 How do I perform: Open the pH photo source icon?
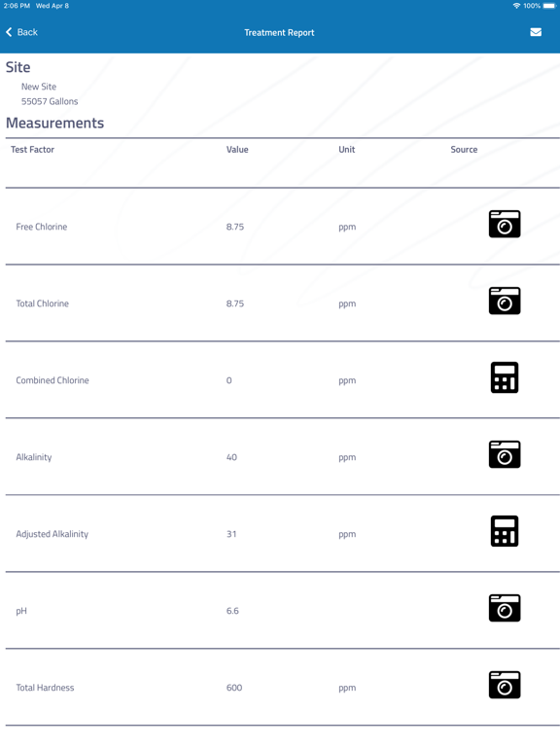(505, 608)
